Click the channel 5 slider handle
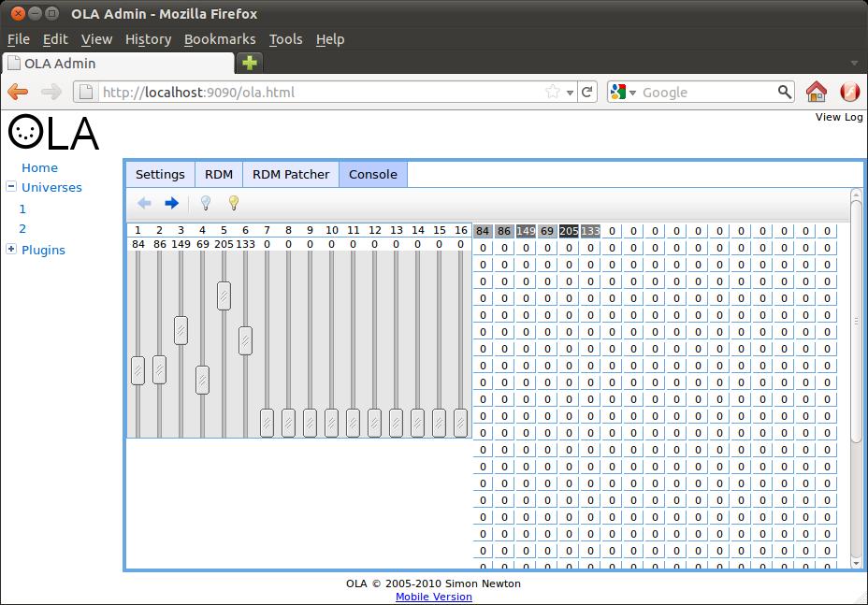Screen dimensions: 868x605 pyautogui.click(x=224, y=295)
